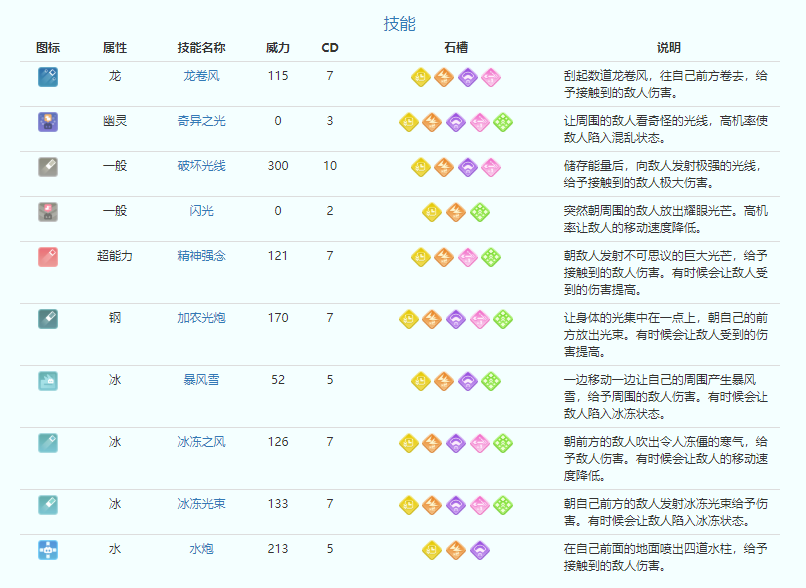Screen dimensions: 806x588
Task: Click the red 精神强念 skill icon
Action: (x=48, y=256)
